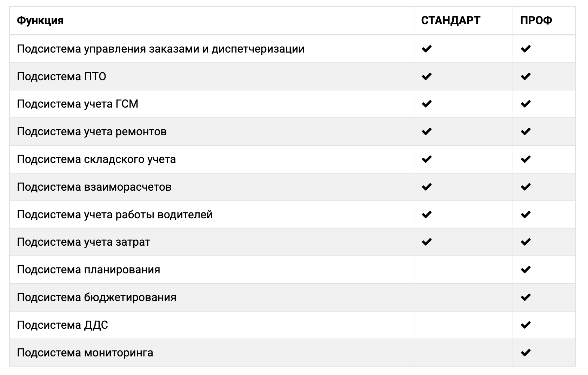Click СТАНДАРТ checkmark for Подсистема учета ремонтов
This screenshot has width=588, height=375.
click(426, 131)
